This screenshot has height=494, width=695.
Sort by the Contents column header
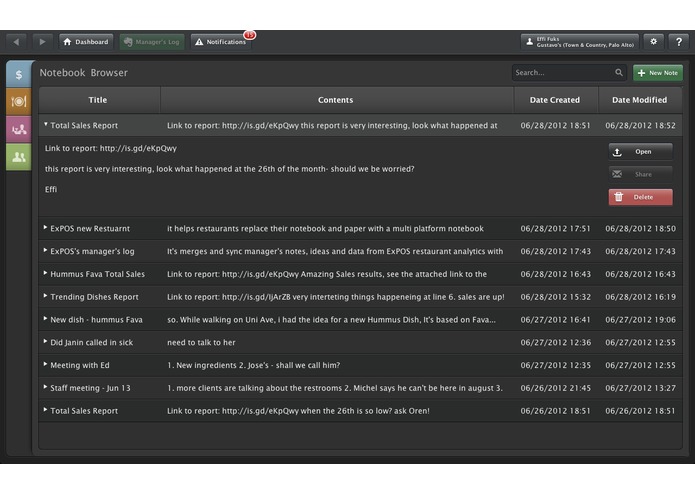pyautogui.click(x=336, y=100)
